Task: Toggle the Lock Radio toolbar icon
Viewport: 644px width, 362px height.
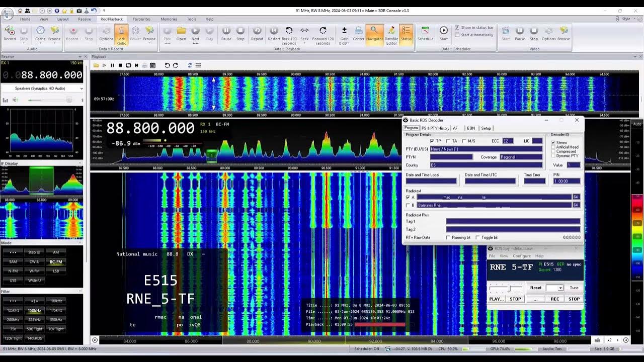Action: (x=121, y=33)
